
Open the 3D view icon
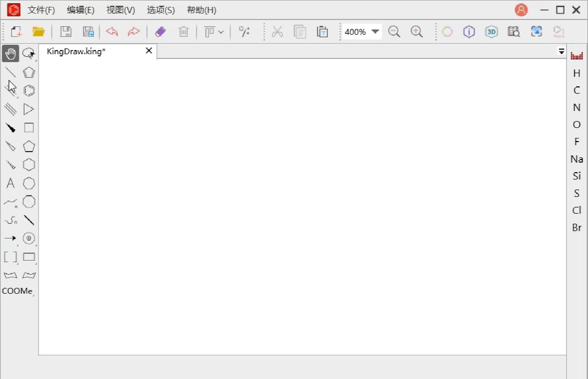point(491,32)
